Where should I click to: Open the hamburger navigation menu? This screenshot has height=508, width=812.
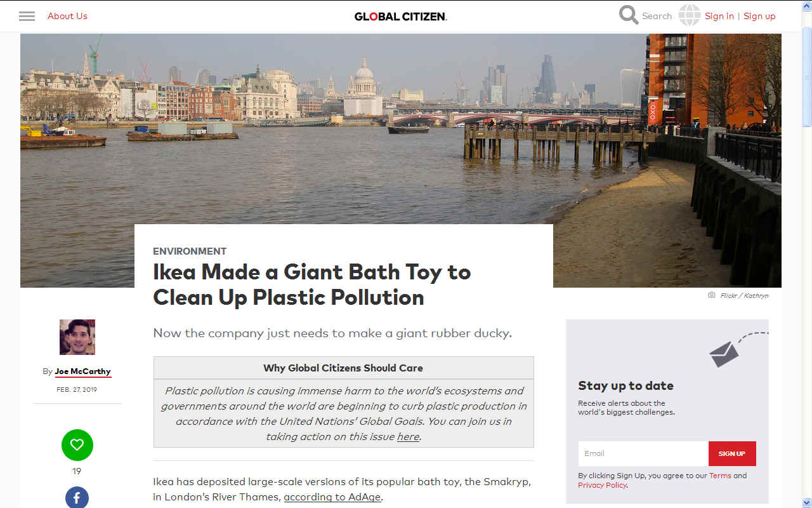[27, 16]
